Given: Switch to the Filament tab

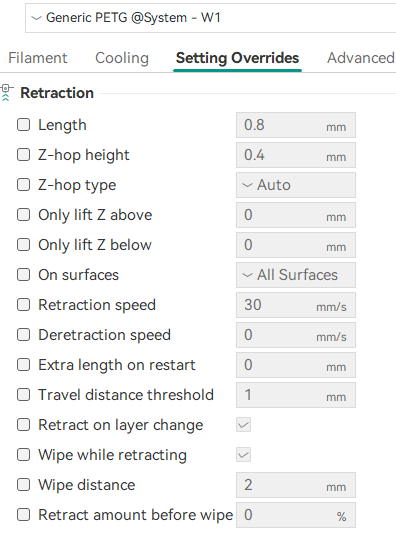Looking at the screenshot, I should [38, 58].
